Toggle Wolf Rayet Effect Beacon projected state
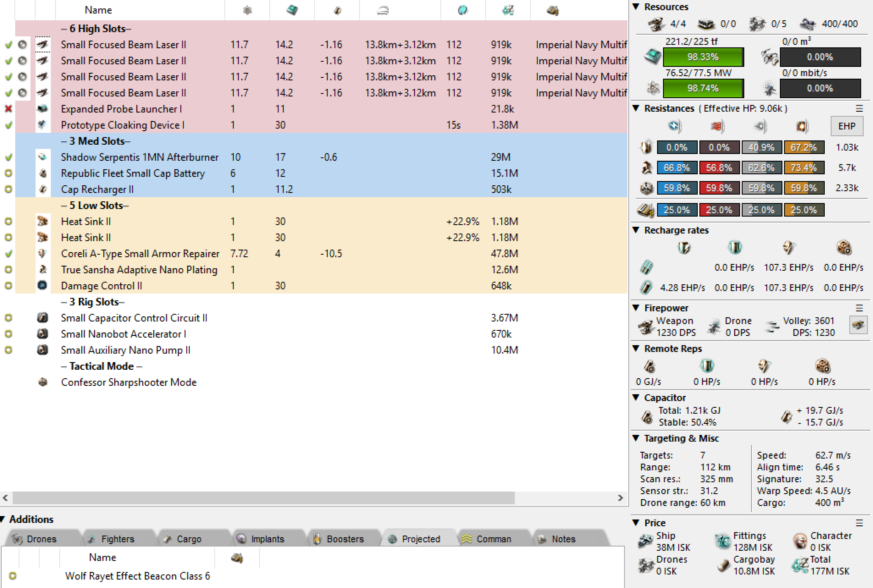Screen dimensions: 873x588 point(13,576)
